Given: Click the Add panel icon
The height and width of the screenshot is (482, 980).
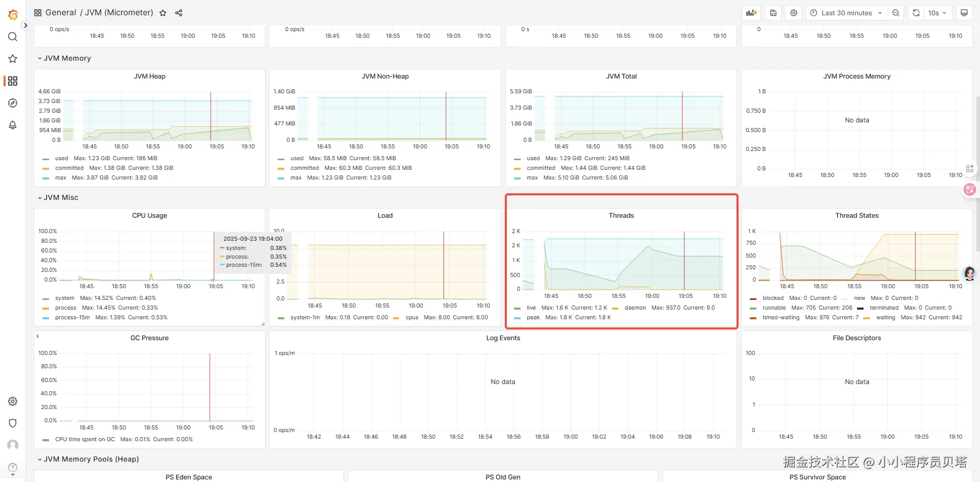Looking at the screenshot, I should click(x=751, y=13).
